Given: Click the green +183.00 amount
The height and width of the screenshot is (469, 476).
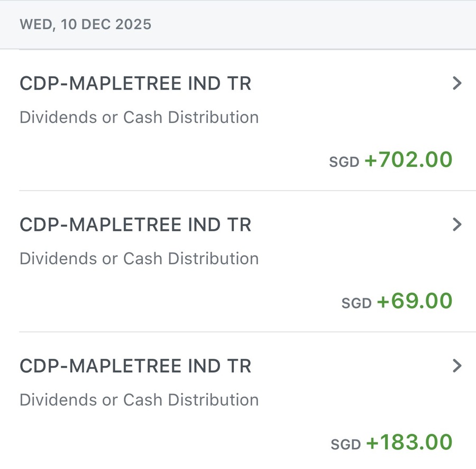Looking at the screenshot, I should 409,443.
